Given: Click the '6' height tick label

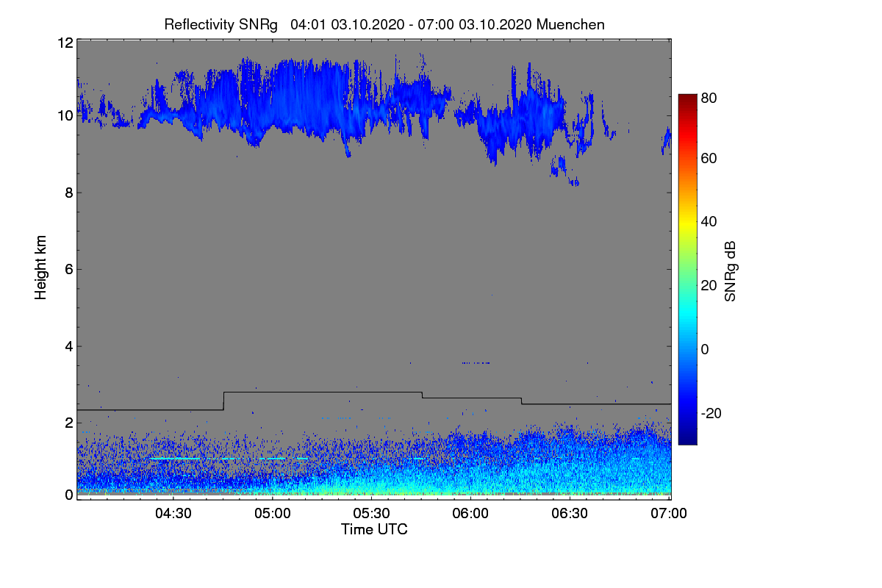Looking at the screenshot, I should [68, 270].
